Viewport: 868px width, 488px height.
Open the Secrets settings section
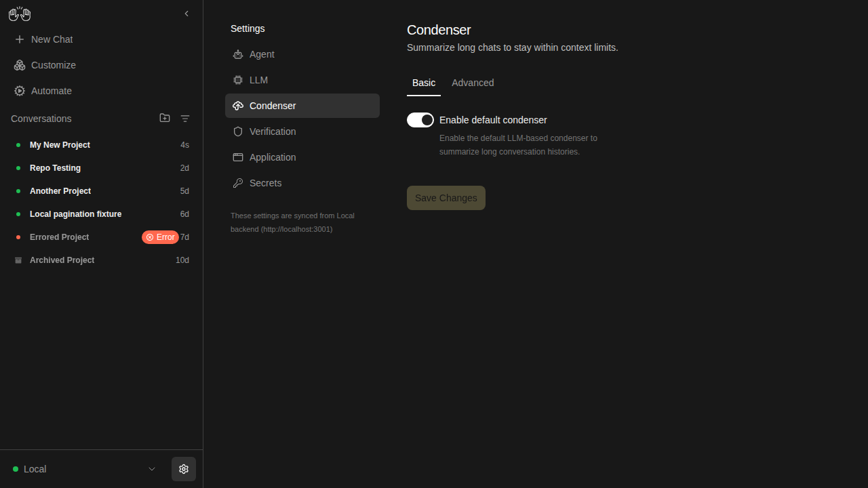(x=302, y=183)
